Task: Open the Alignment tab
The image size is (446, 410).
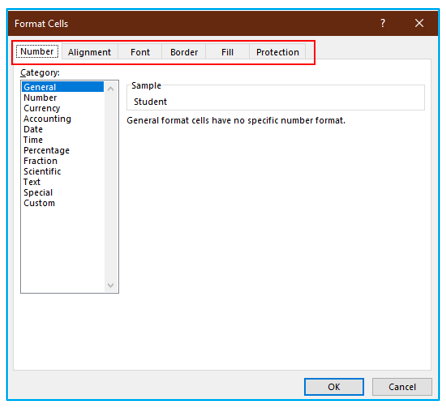Action: (89, 52)
